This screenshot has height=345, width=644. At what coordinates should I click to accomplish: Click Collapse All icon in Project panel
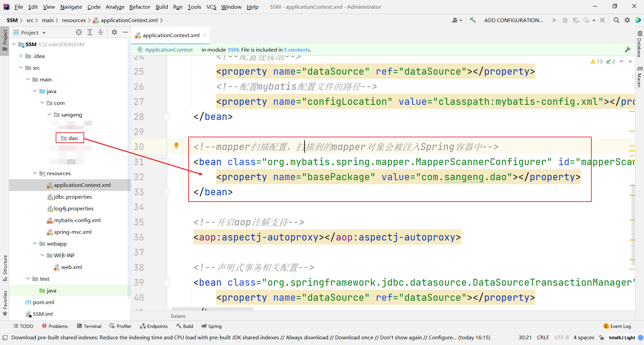click(x=101, y=32)
